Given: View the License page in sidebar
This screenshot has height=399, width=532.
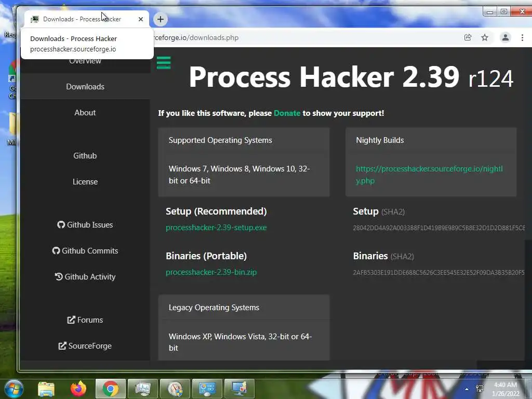Looking at the screenshot, I should click(x=85, y=182).
